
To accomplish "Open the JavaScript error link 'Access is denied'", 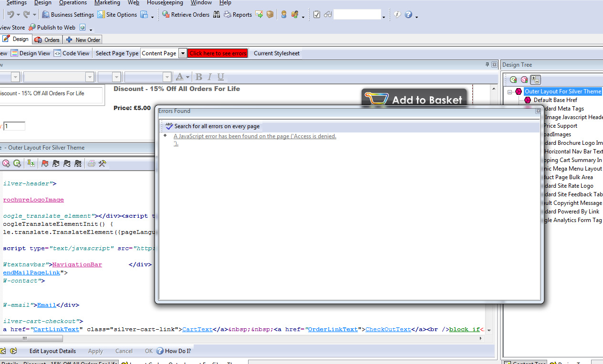I will (x=255, y=136).
